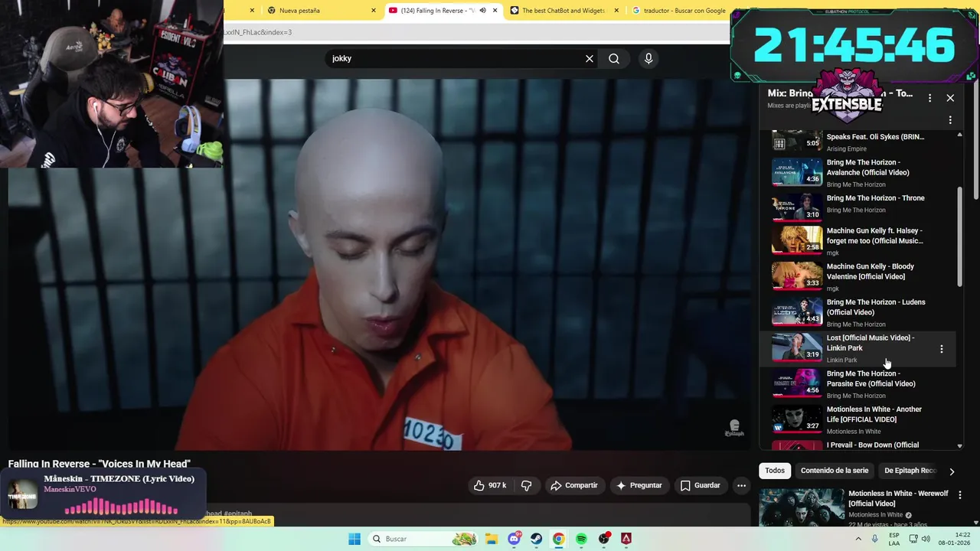
Task: Play Machine Gun Kelly forget me too
Action: click(x=857, y=241)
